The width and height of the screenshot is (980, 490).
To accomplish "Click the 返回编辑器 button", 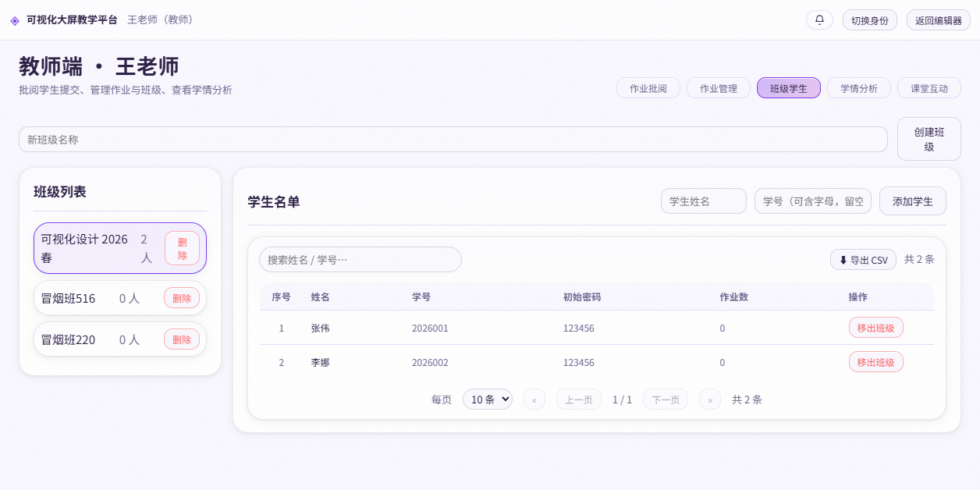I will click(939, 20).
